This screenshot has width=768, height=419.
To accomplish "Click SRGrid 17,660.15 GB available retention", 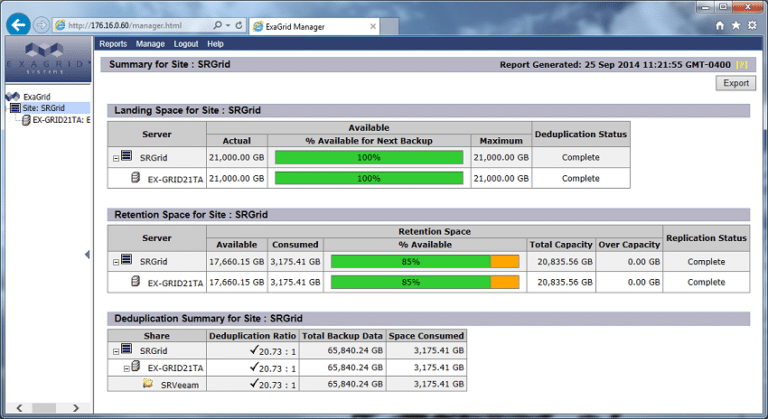I will pyautogui.click(x=237, y=262).
